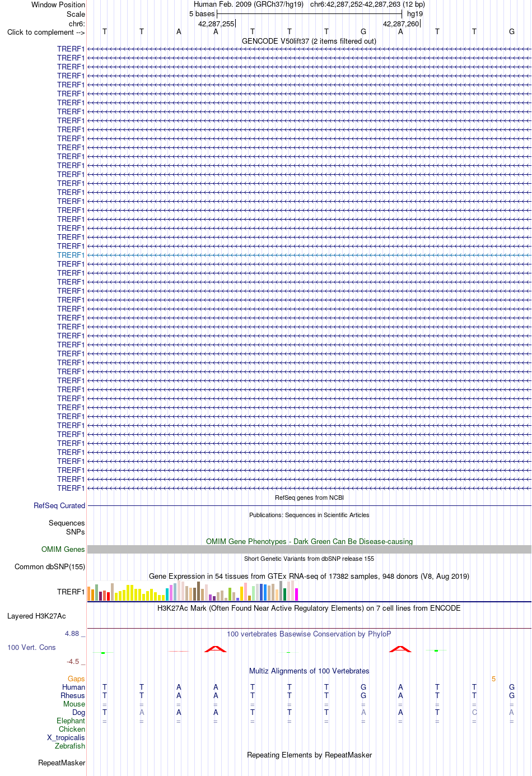Click the Sequences track label
Image resolution: width=532 pixels, height=776 pixels.
pos(67,523)
